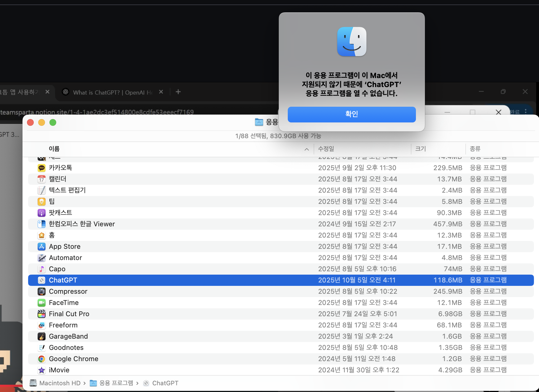This screenshot has width=539, height=392.
Task: Close the Finder window with the red button
Action: (x=30, y=122)
